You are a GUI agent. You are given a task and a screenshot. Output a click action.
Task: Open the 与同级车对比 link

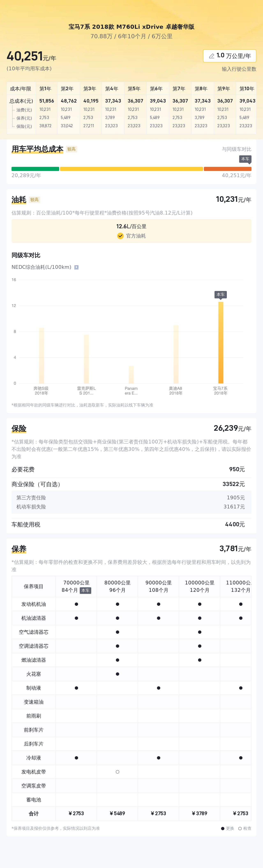click(x=236, y=149)
